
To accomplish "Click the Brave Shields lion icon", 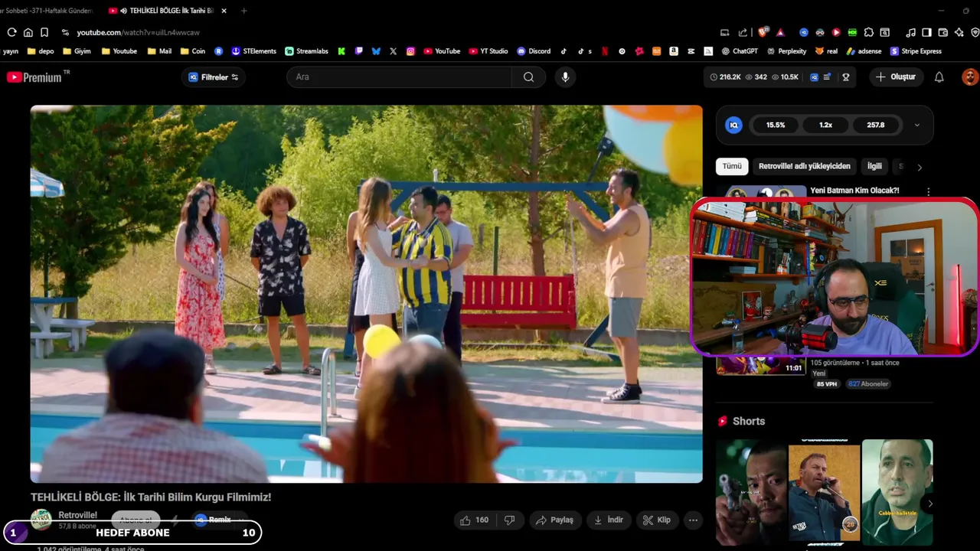I will [x=763, y=32].
